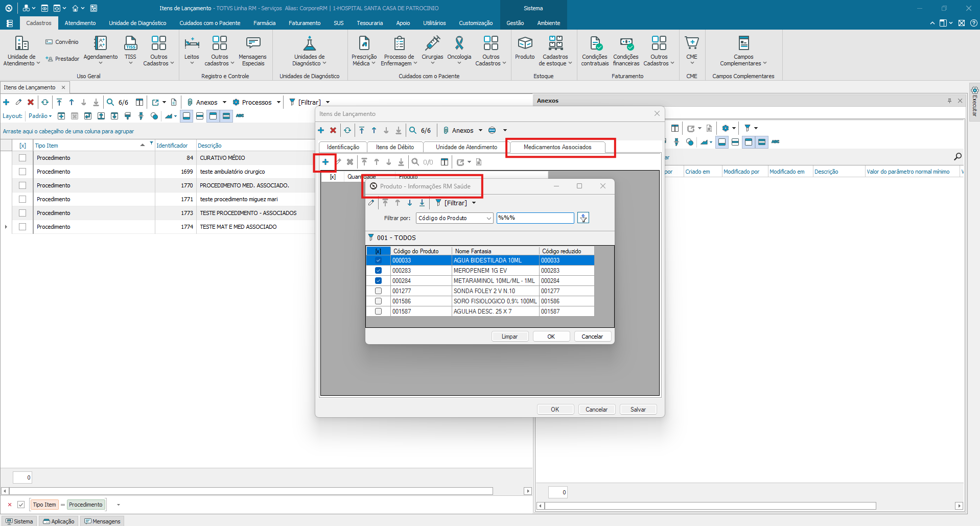Open the Faturamento ribbon tab
This screenshot has width=980, height=526.
(305, 23)
